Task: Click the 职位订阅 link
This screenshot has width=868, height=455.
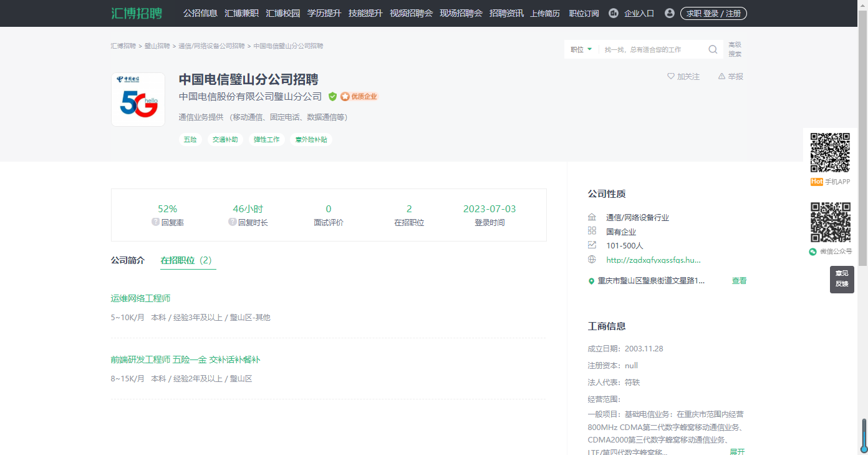Action: click(584, 14)
